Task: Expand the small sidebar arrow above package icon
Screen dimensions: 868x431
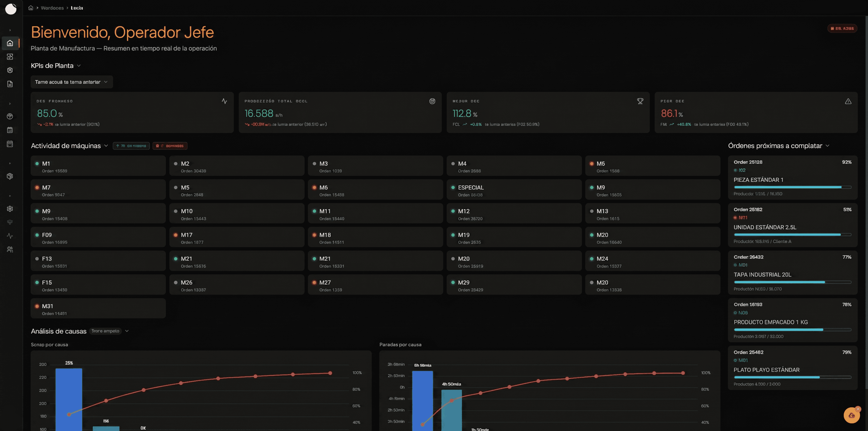Action: 10,163
